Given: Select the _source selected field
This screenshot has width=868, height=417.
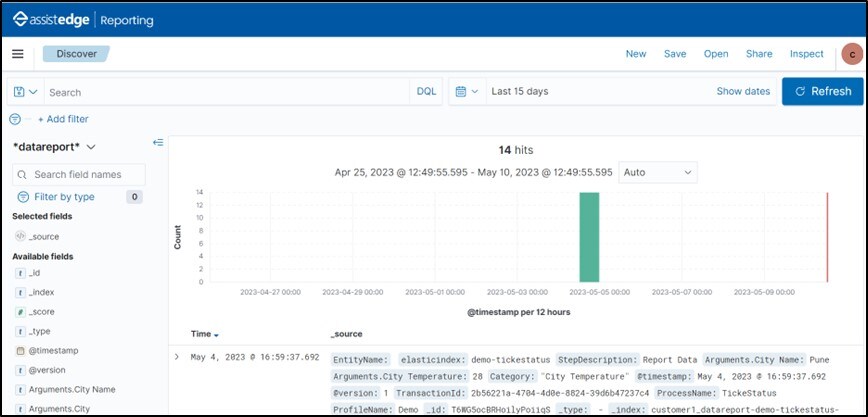Looking at the screenshot, I should coord(44,236).
